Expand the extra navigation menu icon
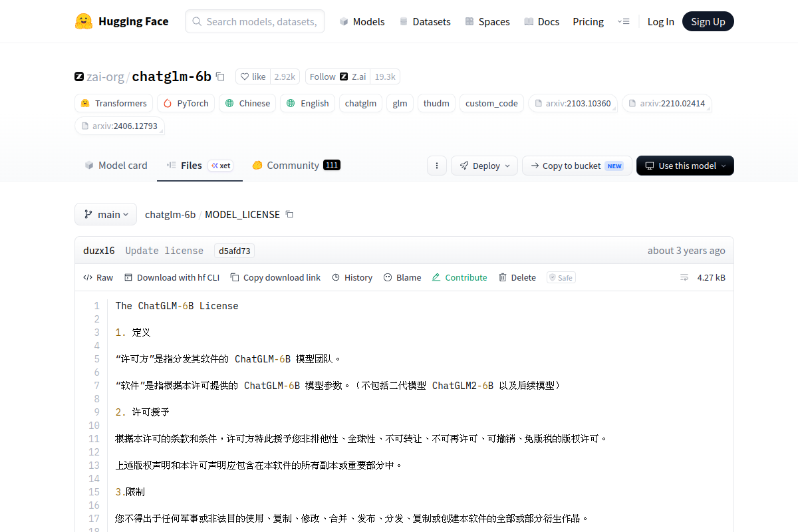The image size is (798, 532). point(623,21)
